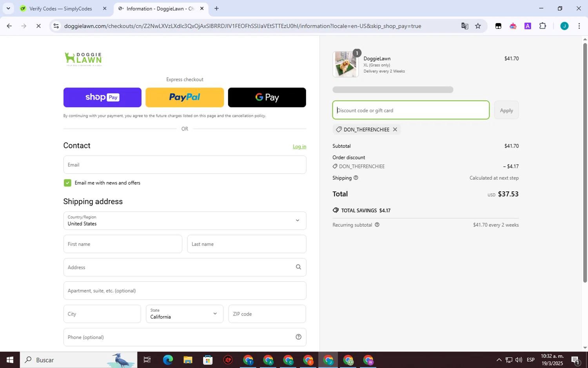This screenshot has height=368, width=588.
Task: Focus the Last name field
Action: pyautogui.click(x=247, y=244)
